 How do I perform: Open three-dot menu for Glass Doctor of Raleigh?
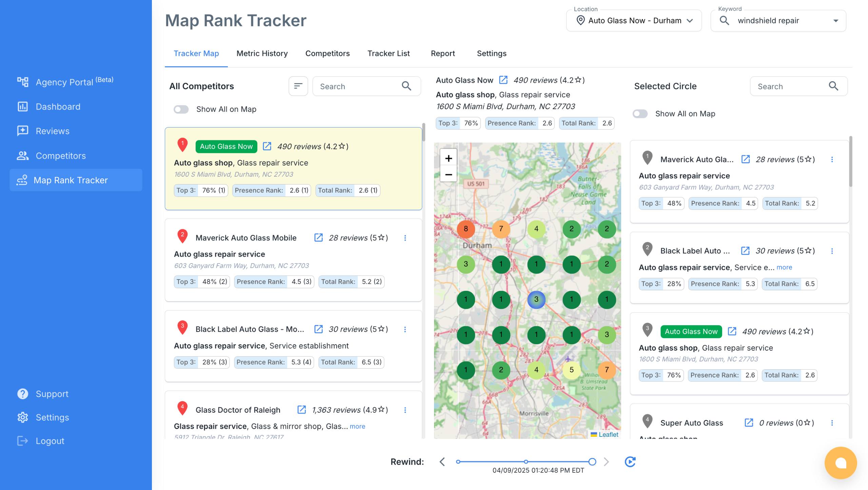pos(405,410)
